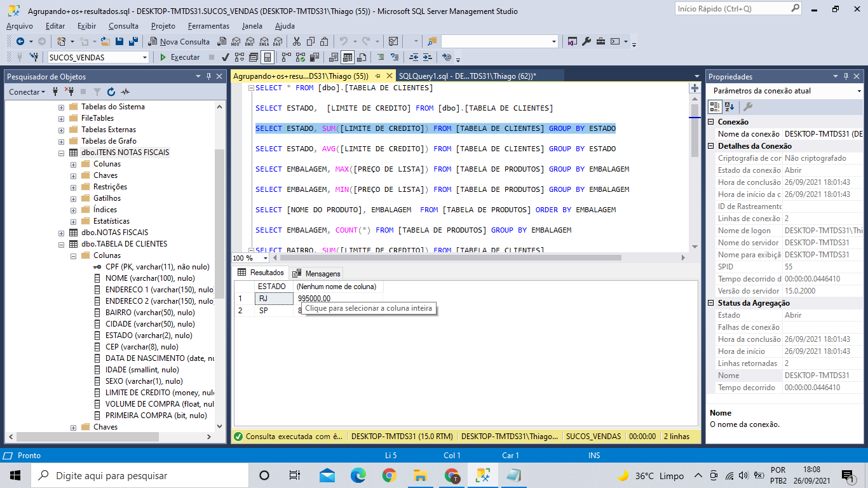Open Parâmetros da conexão atual dropdown
868x488 pixels.
pyautogui.click(x=859, y=91)
